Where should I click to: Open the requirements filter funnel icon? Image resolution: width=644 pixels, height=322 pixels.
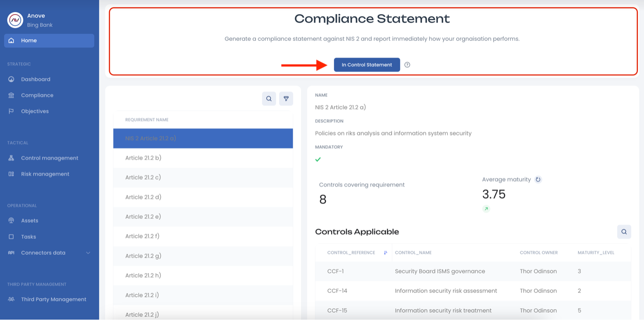coord(286,99)
